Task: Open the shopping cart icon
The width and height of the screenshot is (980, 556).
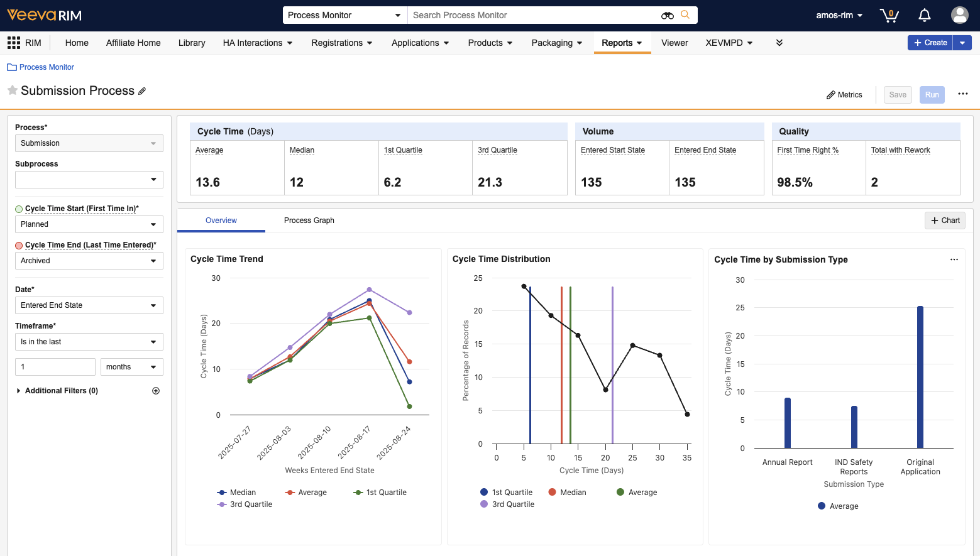Action: pos(889,15)
